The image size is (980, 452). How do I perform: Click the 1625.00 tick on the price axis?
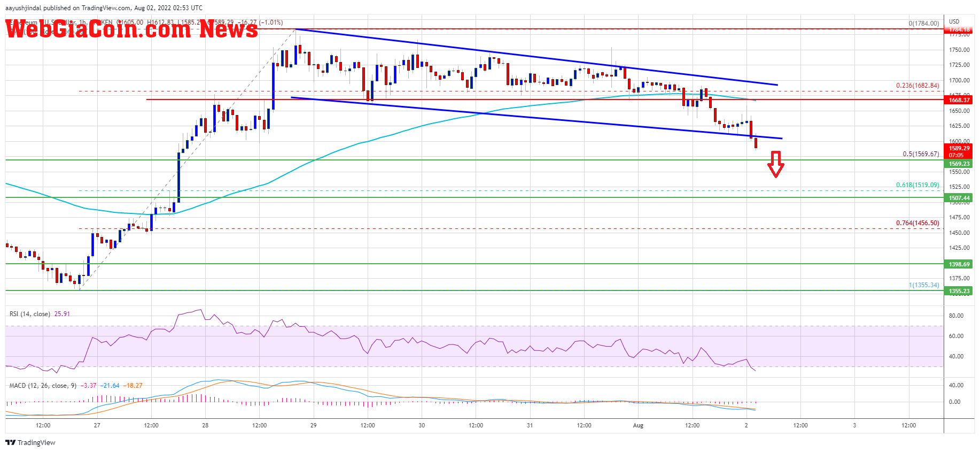[x=959, y=126]
